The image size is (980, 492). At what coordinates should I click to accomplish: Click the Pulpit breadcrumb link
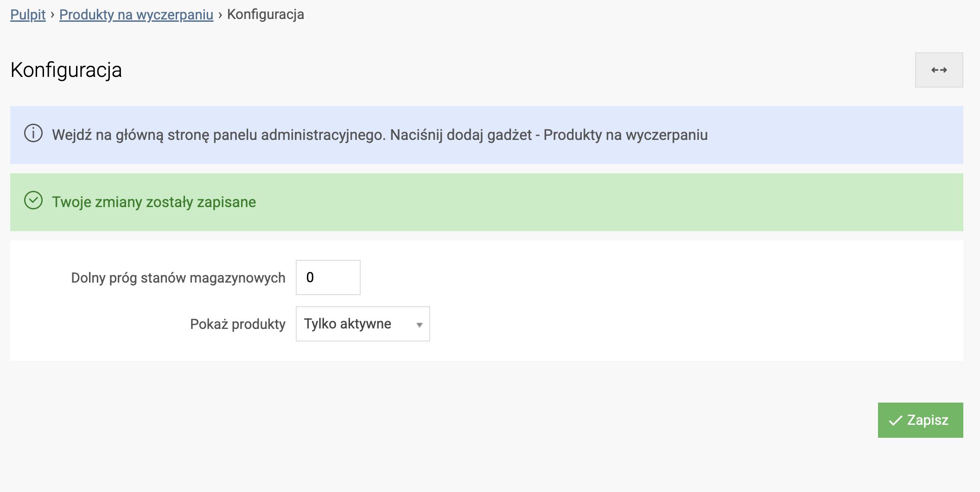tap(28, 15)
